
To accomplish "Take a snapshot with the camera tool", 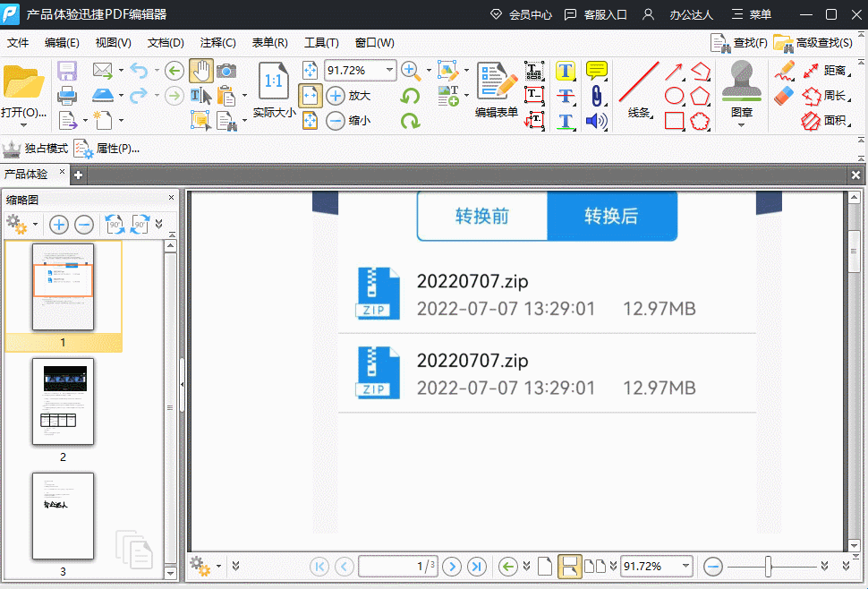I will (226, 70).
